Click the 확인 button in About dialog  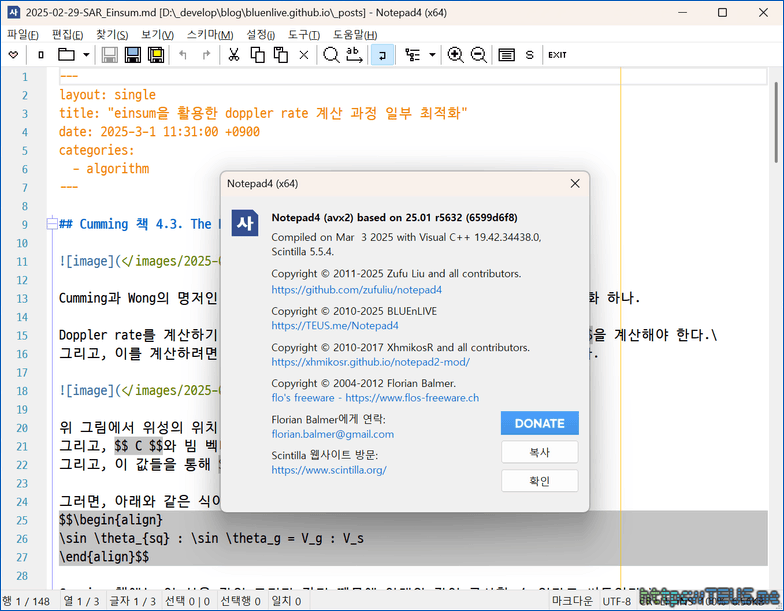pyautogui.click(x=540, y=481)
